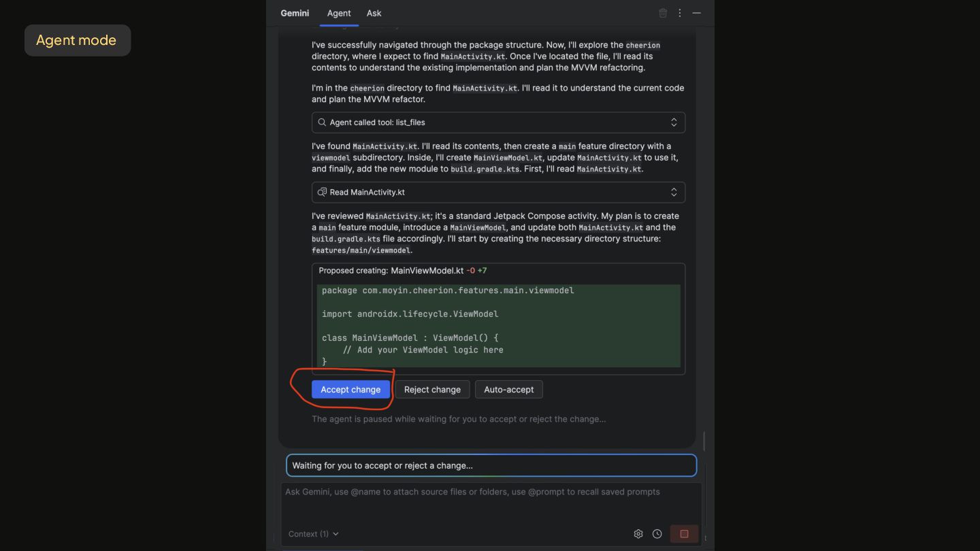Switch to the Ask tab
This screenshot has height=551, width=980.
[374, 13]
